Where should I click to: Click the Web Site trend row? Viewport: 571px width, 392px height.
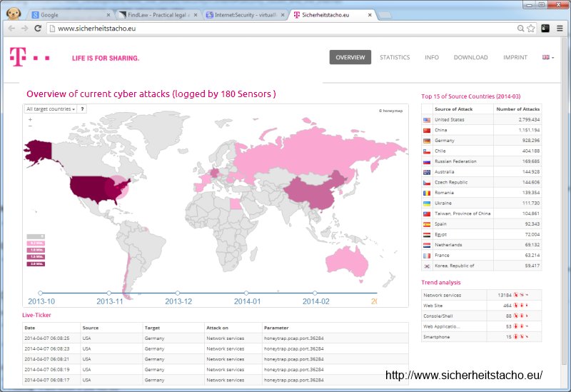click(x=481, y=306)
